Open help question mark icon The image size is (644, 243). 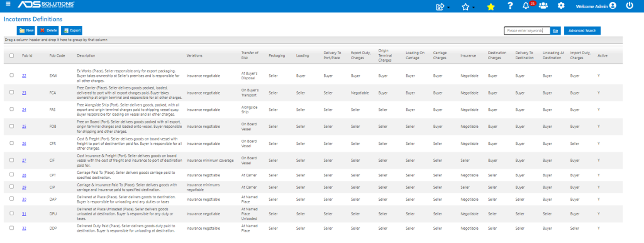click(510, 6)
